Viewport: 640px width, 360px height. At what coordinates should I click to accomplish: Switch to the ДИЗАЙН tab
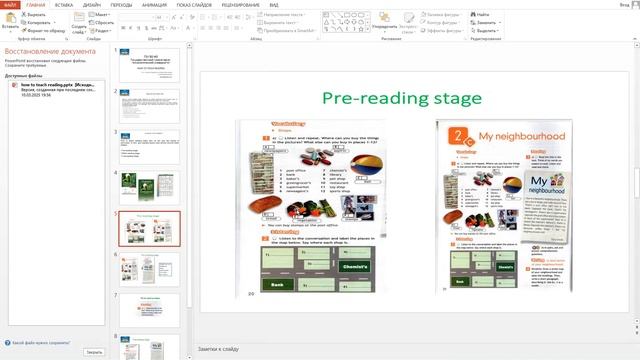point(92,5)
